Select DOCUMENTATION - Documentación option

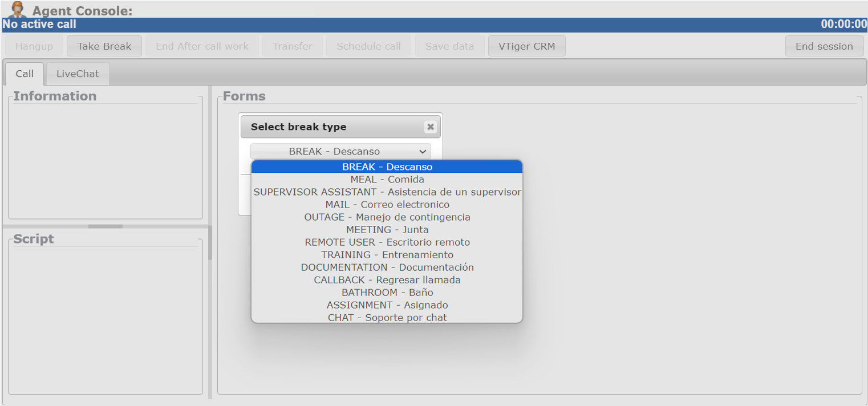click(x=387, y=267)
